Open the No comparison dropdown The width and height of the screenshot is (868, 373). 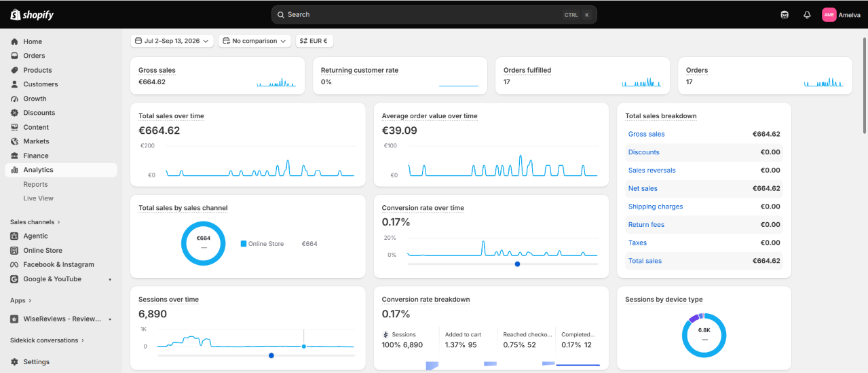[x=254, y=41]
